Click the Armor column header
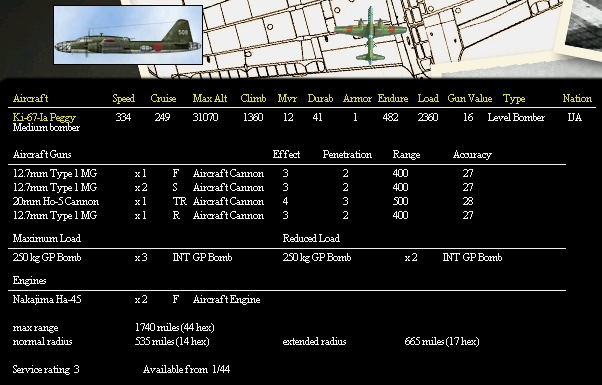Screen dimensions: 602x385 click(x=357, y=99)
